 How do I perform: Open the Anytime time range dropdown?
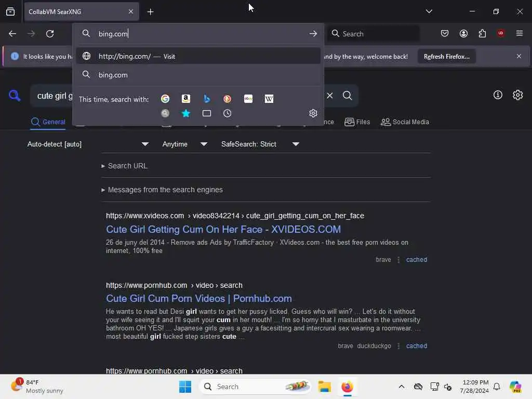click(x=185, y=144)
